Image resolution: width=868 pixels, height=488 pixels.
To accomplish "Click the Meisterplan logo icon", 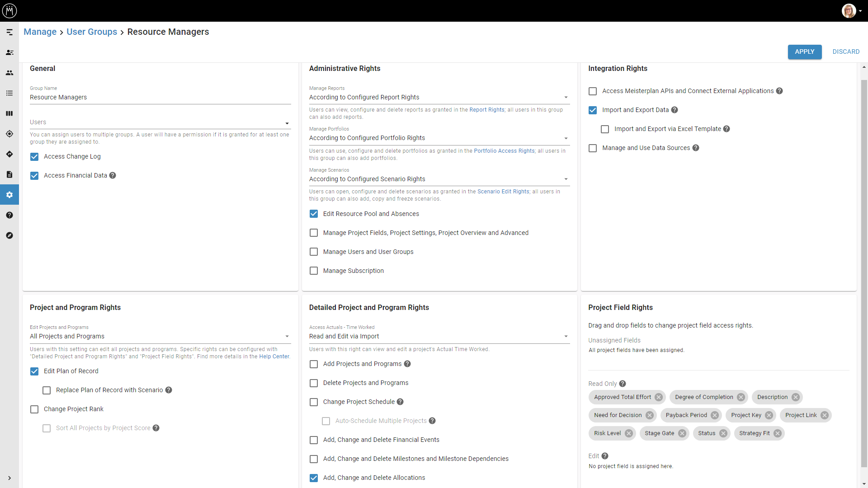I will coord(9,10).
